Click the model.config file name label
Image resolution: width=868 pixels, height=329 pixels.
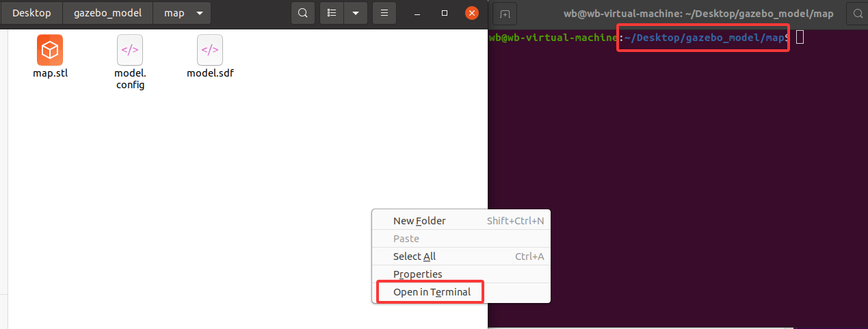130,79
